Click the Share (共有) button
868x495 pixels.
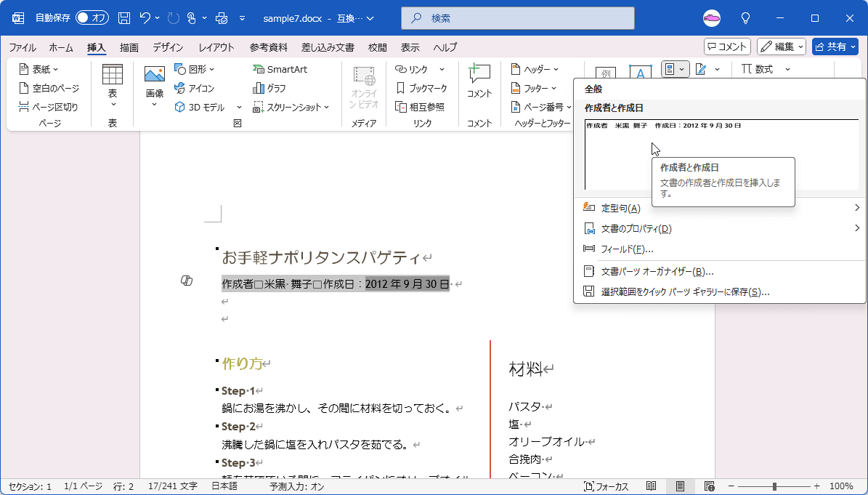point(835,47)
